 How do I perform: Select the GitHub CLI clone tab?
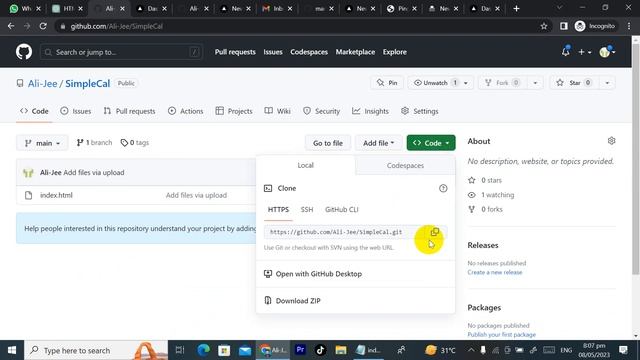coord(342,209)
